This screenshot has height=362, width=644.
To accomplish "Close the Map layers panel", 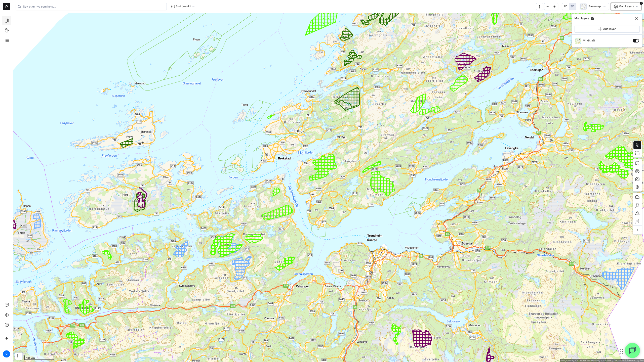I will pos(636,19).
